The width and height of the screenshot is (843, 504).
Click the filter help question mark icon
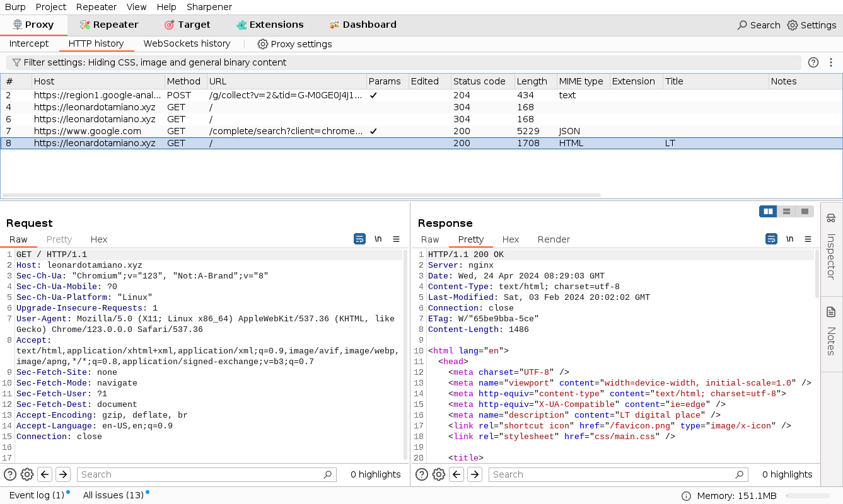[813, 62]
